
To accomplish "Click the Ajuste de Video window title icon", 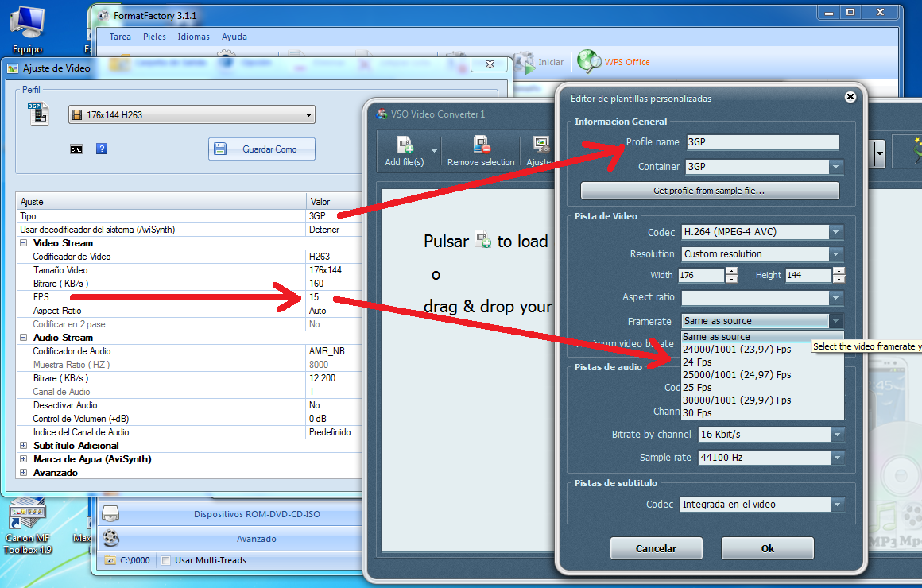I will coord(13,68).
